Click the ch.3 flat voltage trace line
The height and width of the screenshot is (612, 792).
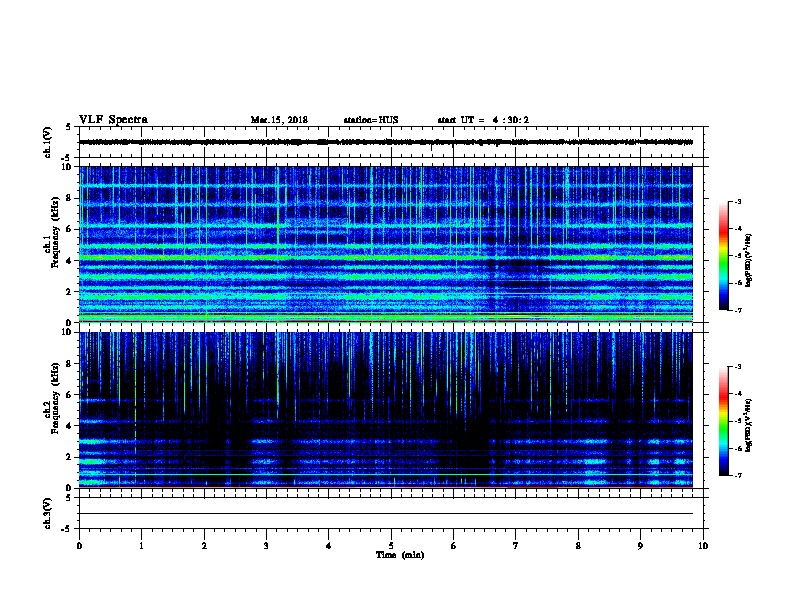pos(386,514)
